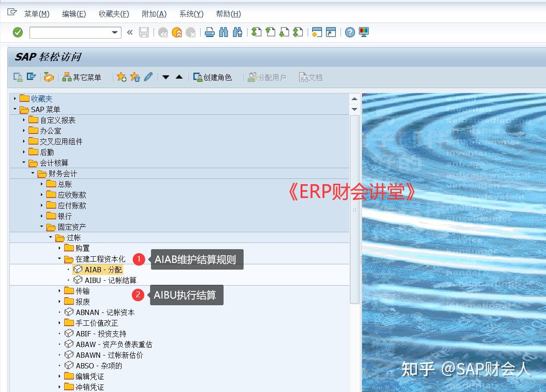Delete favorite with the star-trash icon
546x392 pixels.
(x=135, y=77)
